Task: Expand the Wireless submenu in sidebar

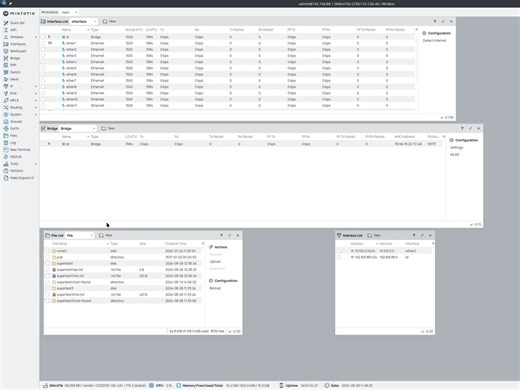Action: 36,37
